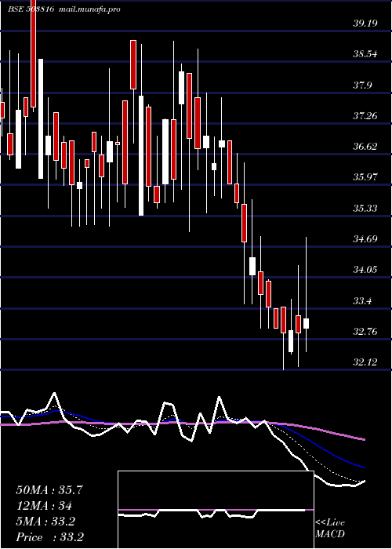The height and width of the screenshot is (549, 392).
Task: Select the 33.4 price level label
Action: (362, 301)
